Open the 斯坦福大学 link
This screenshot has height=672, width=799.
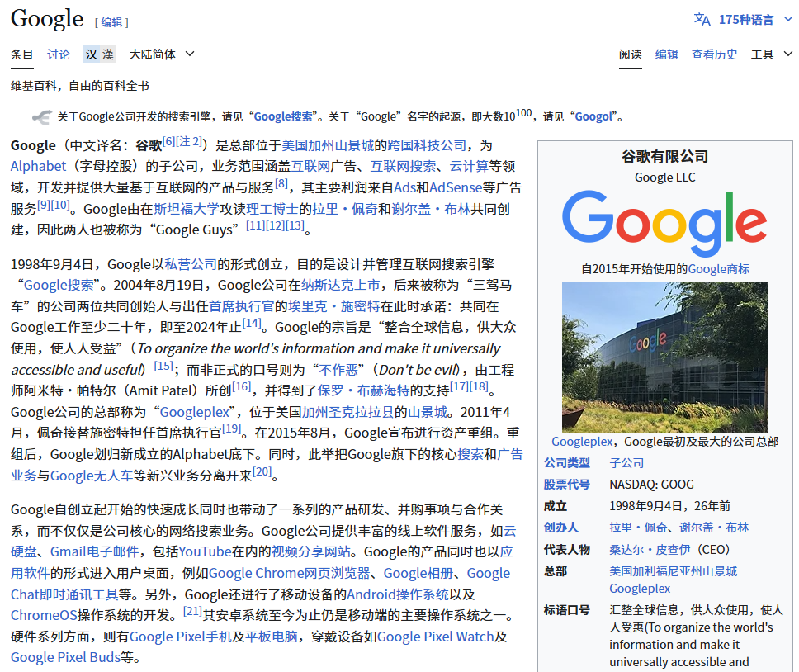point(186,209)
